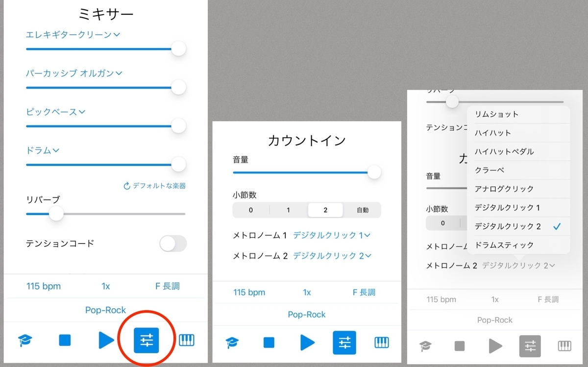This screenshot has width=588, height=367.
Task: Enable the テンションコード toggle
Action: pyautogui.click(x=173, y=243)
